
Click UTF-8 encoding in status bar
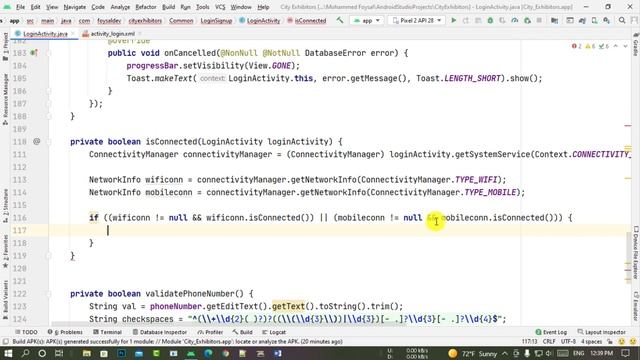coord(568,342)
